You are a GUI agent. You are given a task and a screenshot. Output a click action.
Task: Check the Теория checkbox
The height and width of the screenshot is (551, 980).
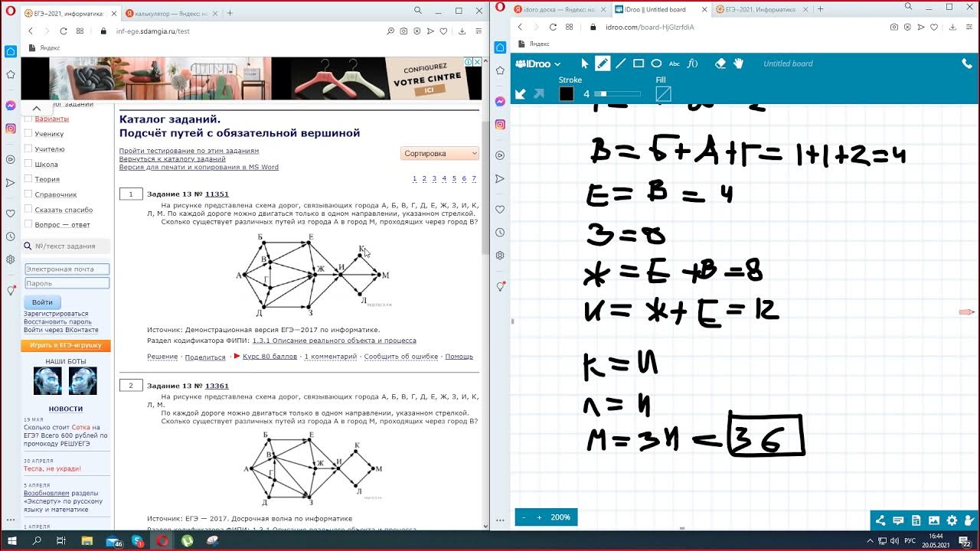[28, 179]
